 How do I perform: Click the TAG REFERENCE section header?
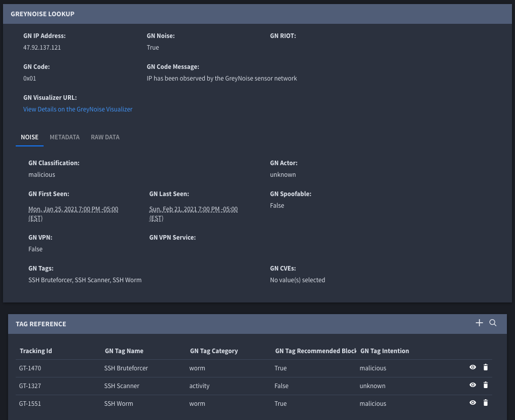click(x=257, y=324)
